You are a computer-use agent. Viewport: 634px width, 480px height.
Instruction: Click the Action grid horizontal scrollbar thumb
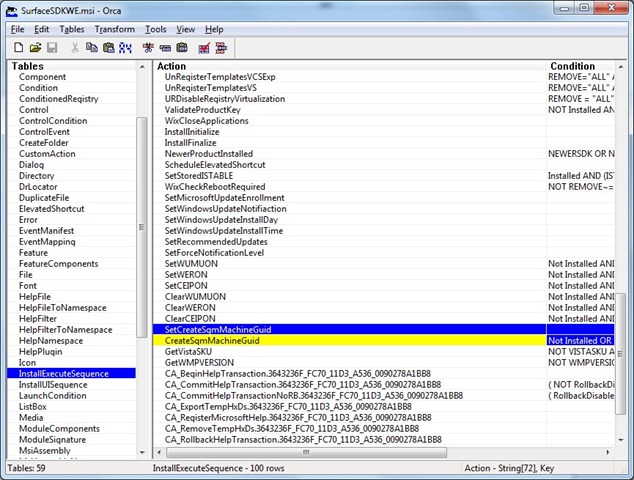pyautogui.click(x=306, y=453)
